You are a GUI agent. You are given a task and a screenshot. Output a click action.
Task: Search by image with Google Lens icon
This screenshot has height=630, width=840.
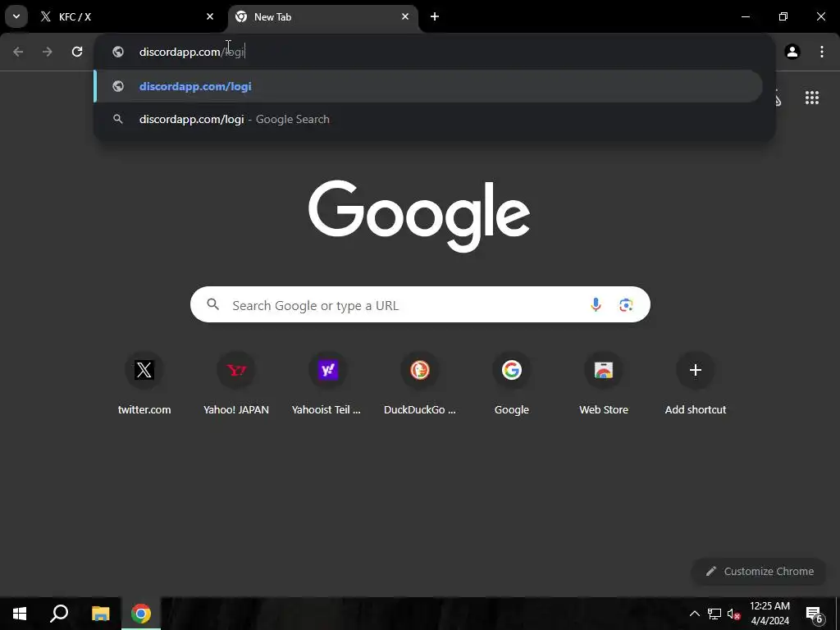pyautogui.click(x=626, y=305)
